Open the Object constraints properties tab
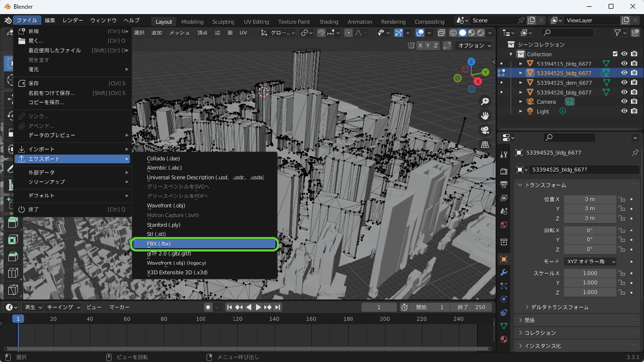Viewport: 644px width, 362px height. pyautogui.click(x=503, y=313)
